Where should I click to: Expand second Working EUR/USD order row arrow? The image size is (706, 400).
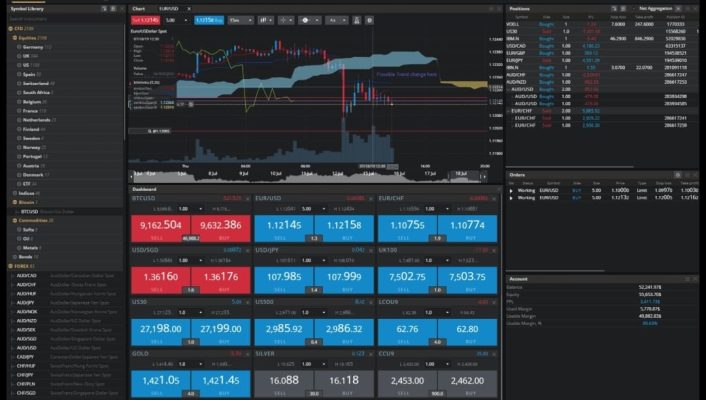(x=511, y=198)
